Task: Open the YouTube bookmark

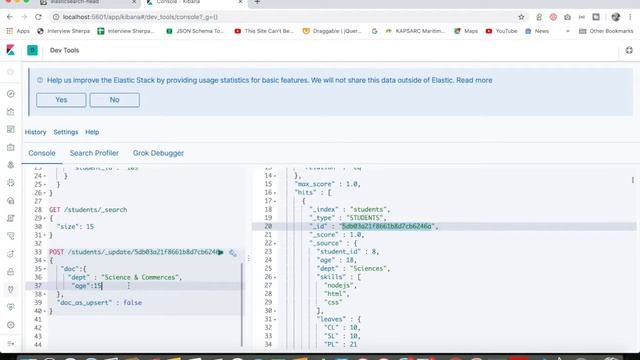Action: coord(502,31)
